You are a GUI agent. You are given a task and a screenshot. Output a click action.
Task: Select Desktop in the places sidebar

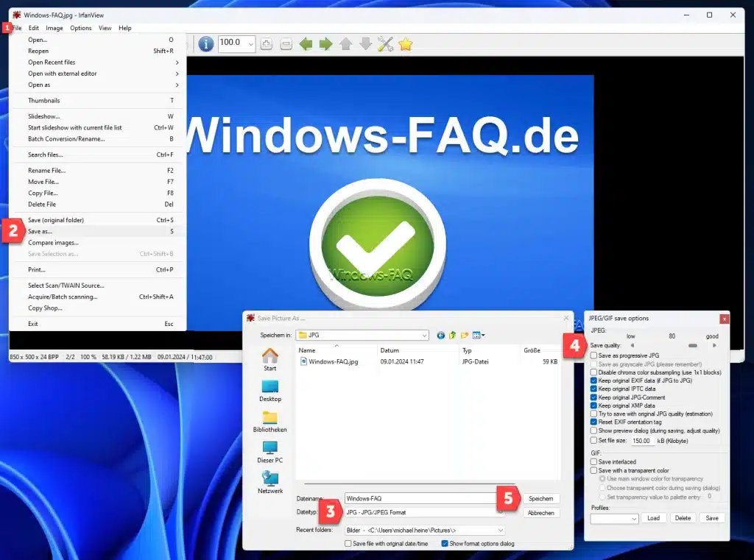click(x=269, y=391)
